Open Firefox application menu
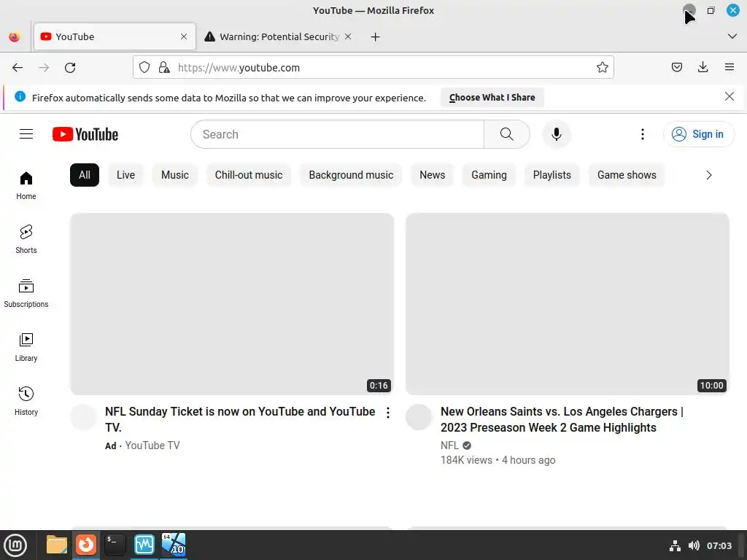747x560 pixels. (x=729, y=68)
